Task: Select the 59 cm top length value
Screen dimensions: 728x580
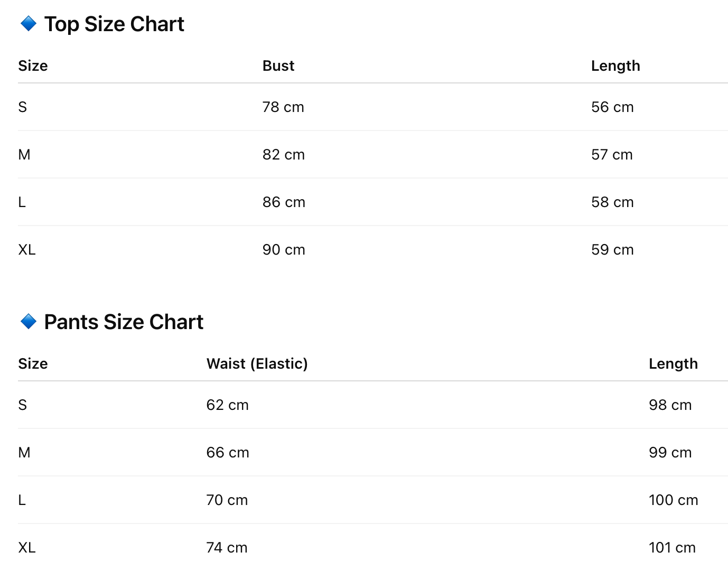Action: pyautogui.click(x=612, y=250)
